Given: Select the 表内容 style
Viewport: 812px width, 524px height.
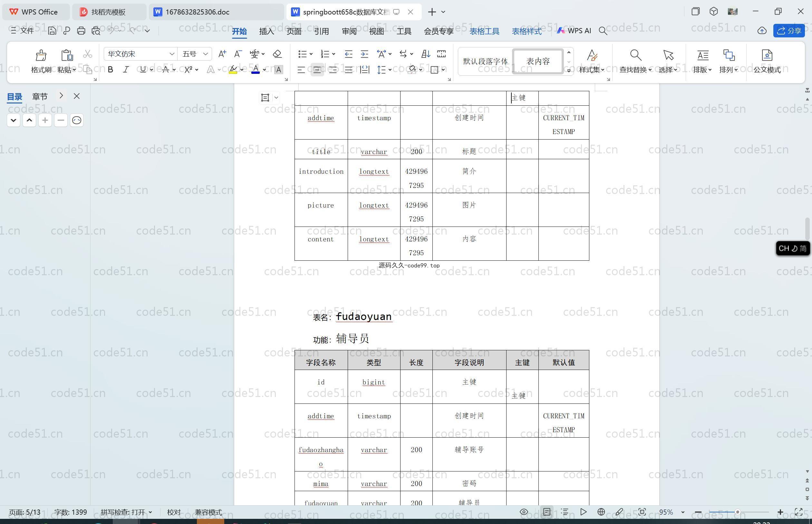Looking at the screenshot, I should [x=538, y=61].
